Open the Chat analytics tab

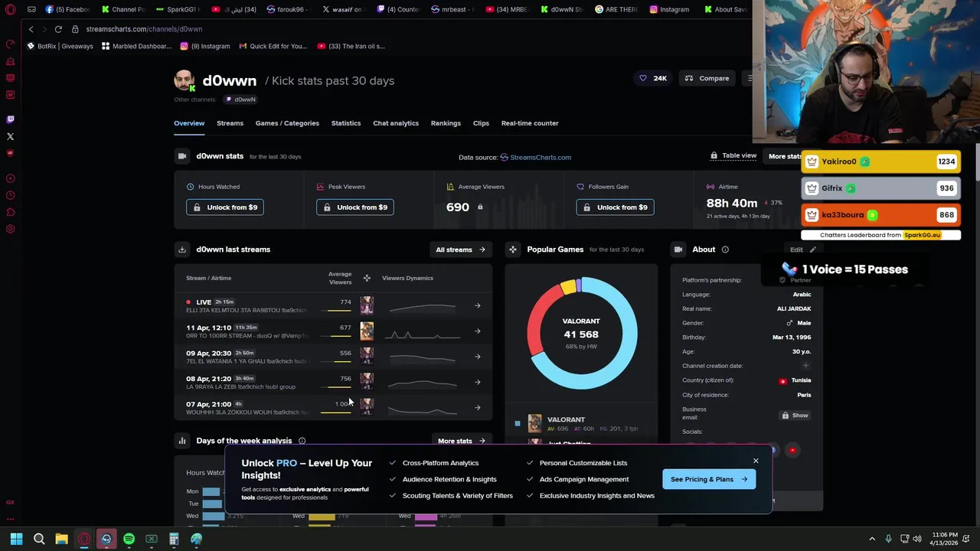pyautogui.click(x=396, y=123)
